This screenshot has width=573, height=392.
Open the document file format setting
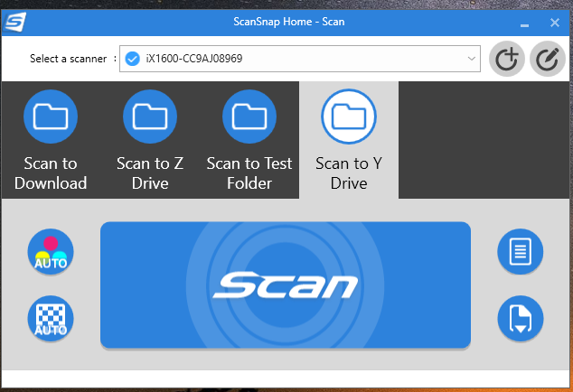[x=520, y=252]
